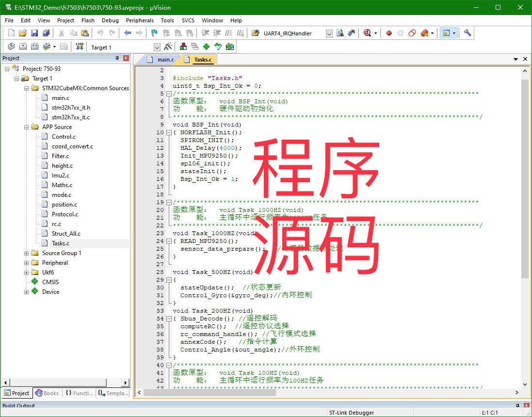Insert a red breakpoint
This screenshot has width=532, height=417.
click(389, 33)
